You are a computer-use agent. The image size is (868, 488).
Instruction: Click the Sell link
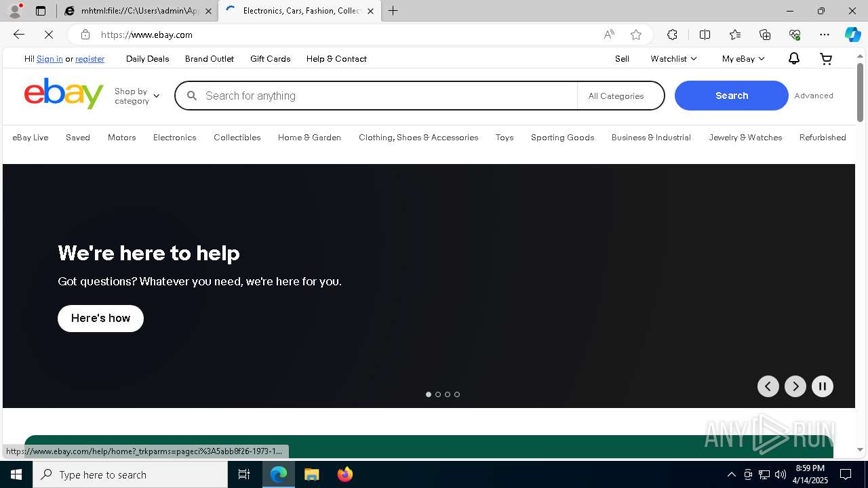623,59
